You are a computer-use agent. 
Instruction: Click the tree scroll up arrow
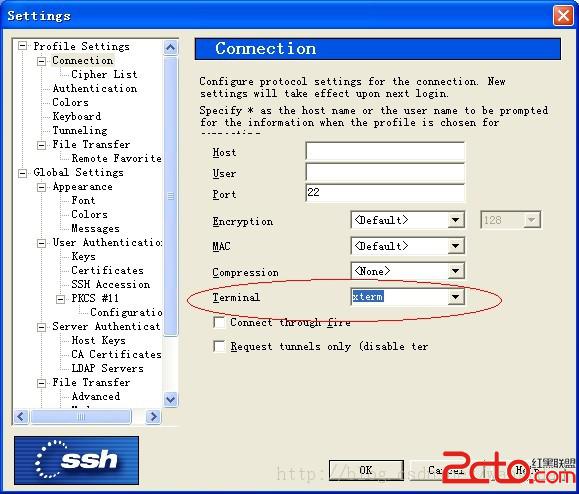170,48
